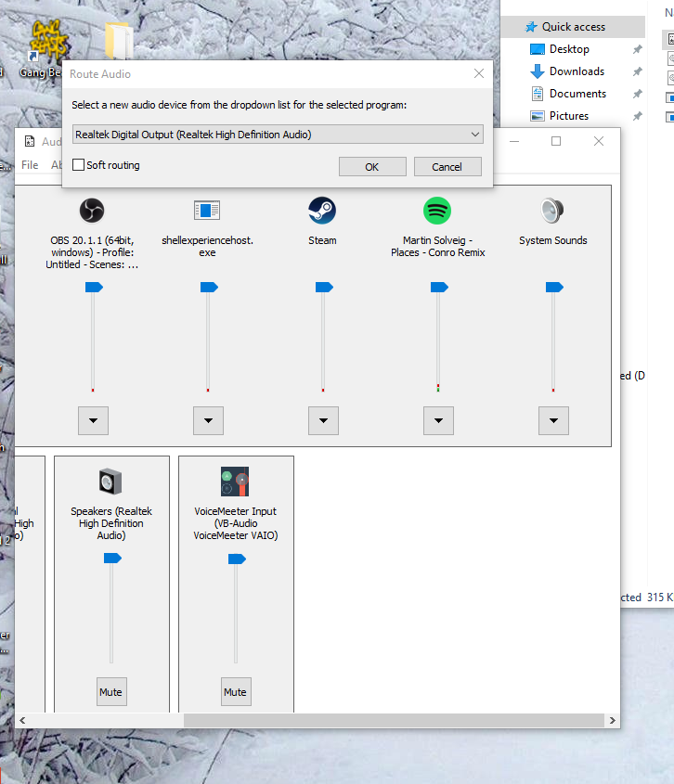Click the 'Martin Solveig - Places - Conro Remix' label

click(438, 247)
